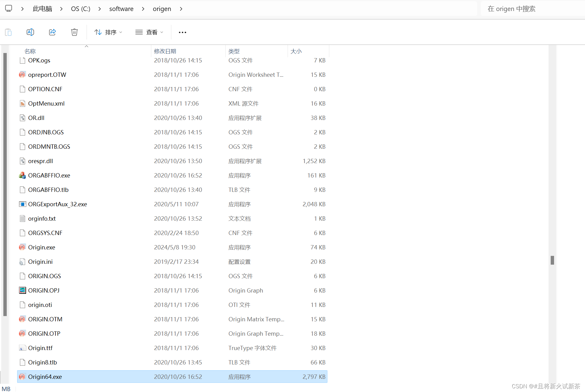Image resolution: width=585 pixels, height=392 pixels.
Task: Click the right vertical scrollbar thumb
Action: point(552,260)
